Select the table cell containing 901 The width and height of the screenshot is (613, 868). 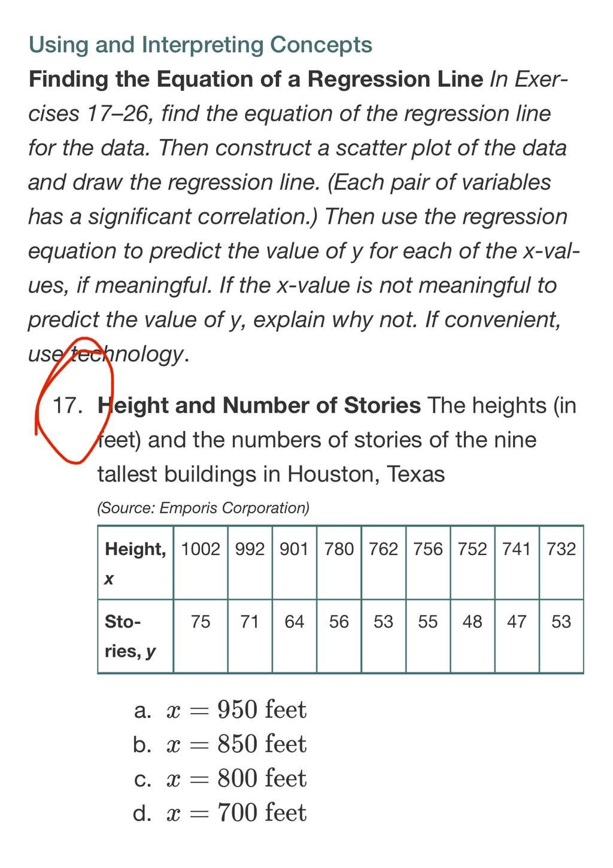point(294,563)
